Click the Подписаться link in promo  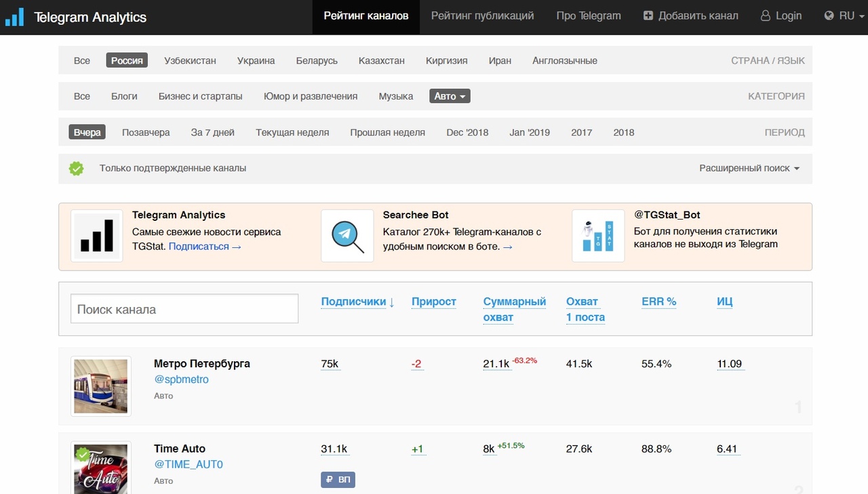coord(205,246)
